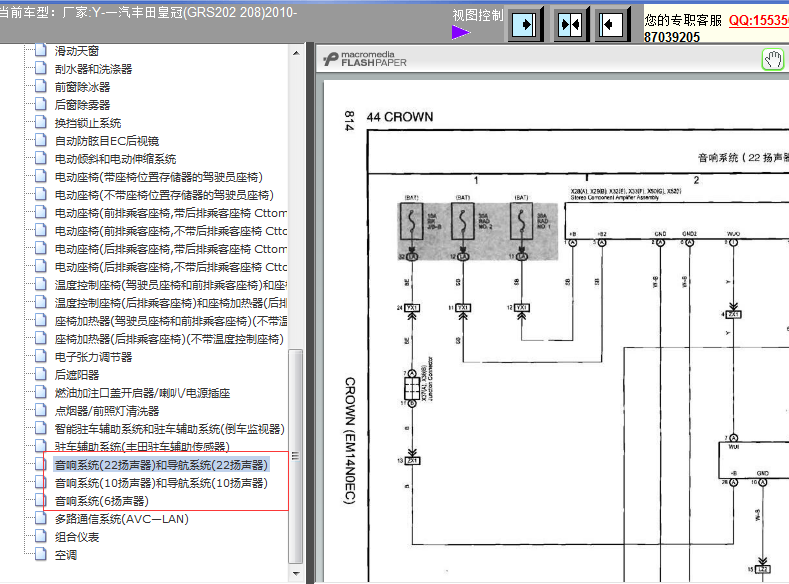Open 电动座椅(不带座椅位置存储器的驾驶员座椅)
Screen dimensions: 789x584
tap(164, 195)
